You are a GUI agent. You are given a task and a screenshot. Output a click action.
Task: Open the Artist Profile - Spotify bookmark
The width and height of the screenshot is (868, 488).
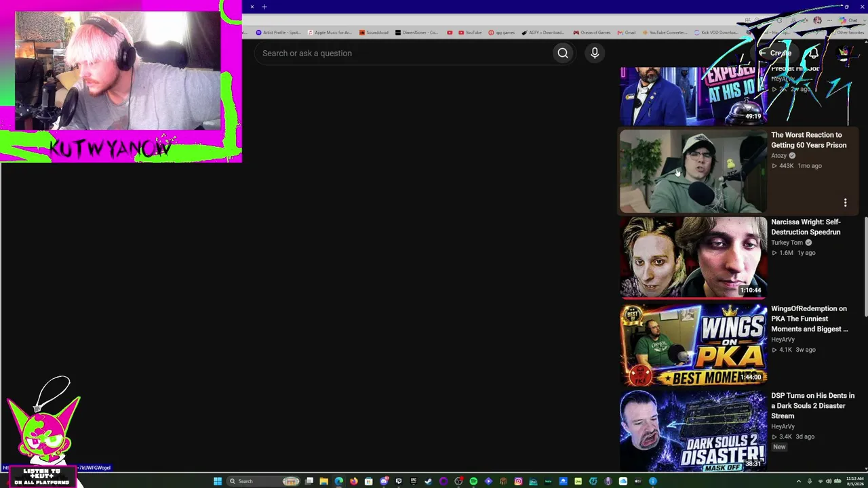278,33
